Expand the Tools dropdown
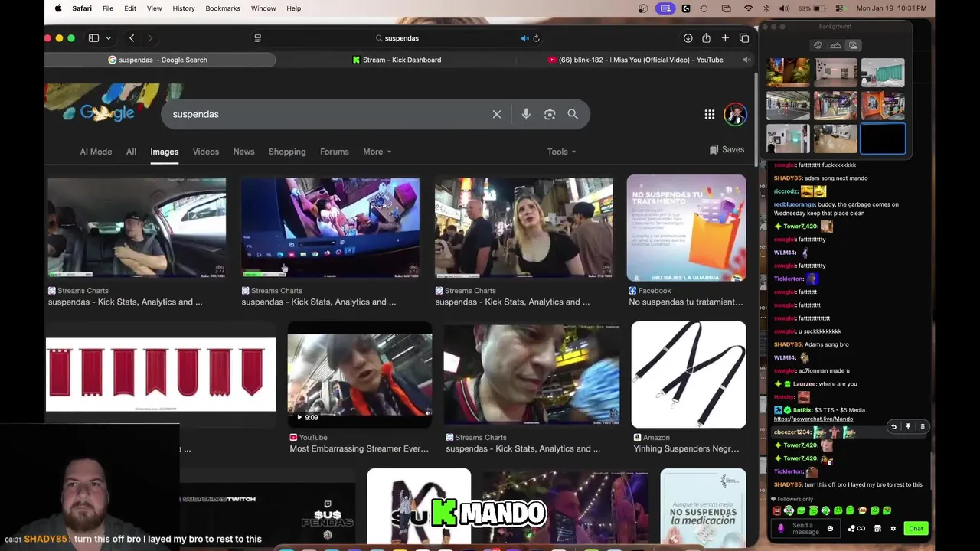Screen dimensions: 980x551 point(561,152)
